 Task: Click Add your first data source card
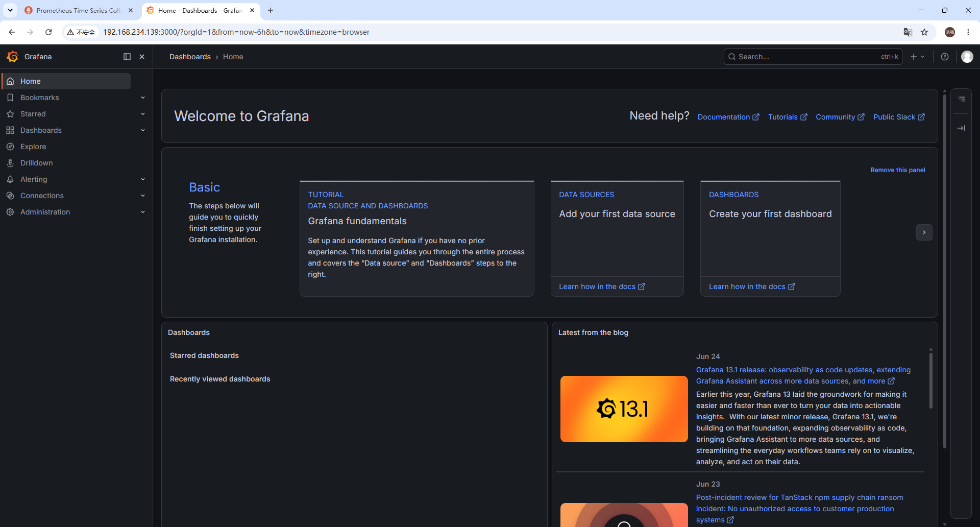click(x=617, y=229)
